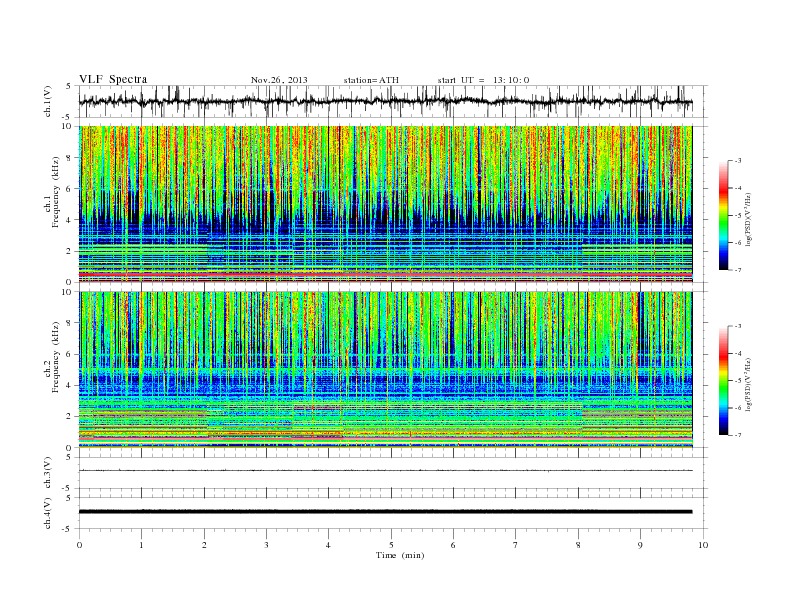
Task: Click the "Time (min)" axis title
Action: pos(400,555)
